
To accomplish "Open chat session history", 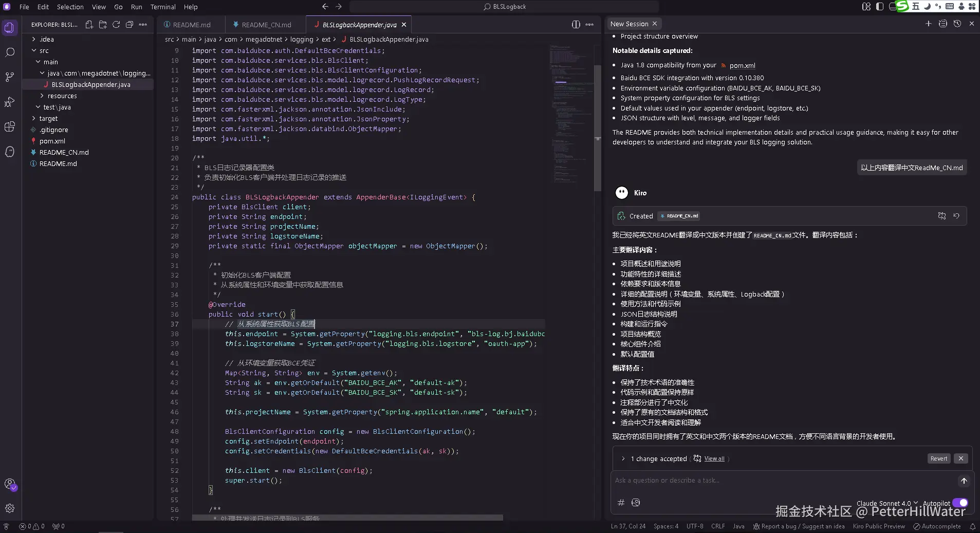I will (957, 24).
